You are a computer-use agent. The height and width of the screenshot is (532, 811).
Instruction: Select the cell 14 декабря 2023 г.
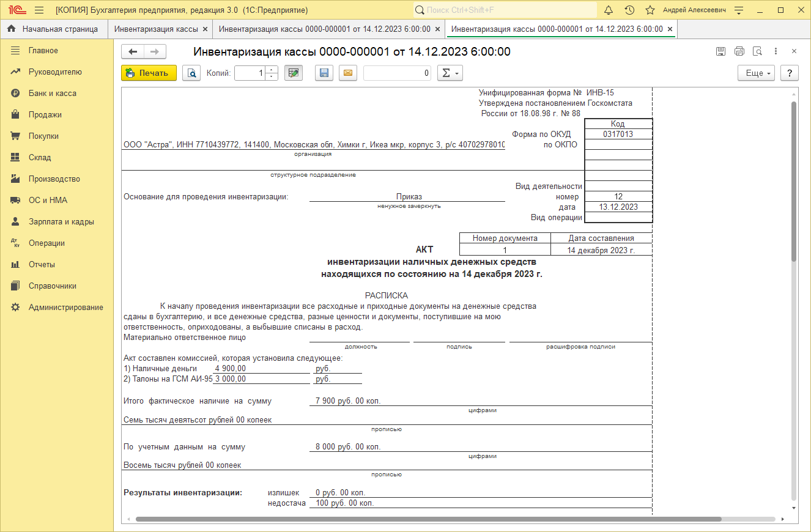(601, 249)
